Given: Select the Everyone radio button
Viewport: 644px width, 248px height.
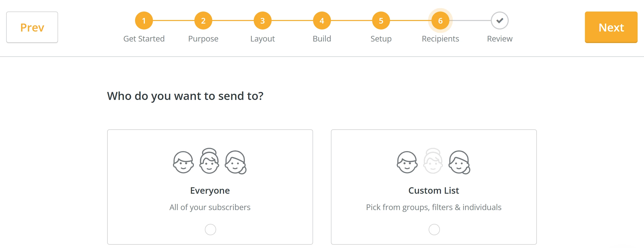Looking at the screenshot, I should coord(210,230).
